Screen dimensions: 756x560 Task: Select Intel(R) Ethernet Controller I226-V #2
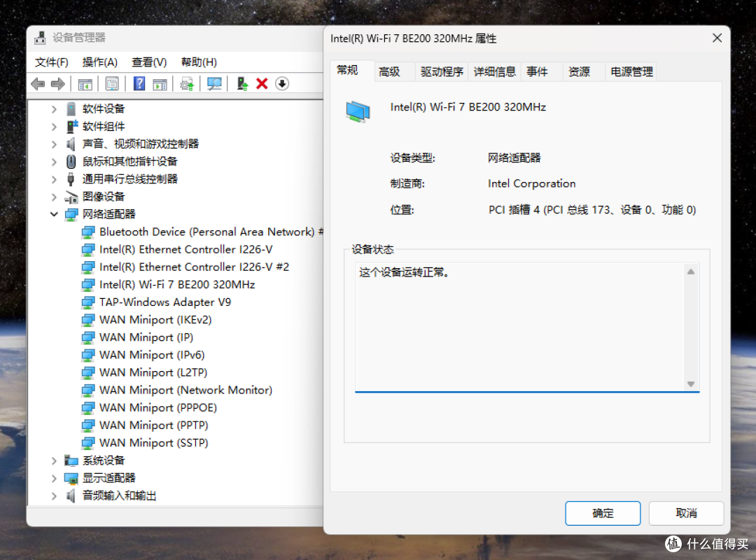tap(195, 267)
